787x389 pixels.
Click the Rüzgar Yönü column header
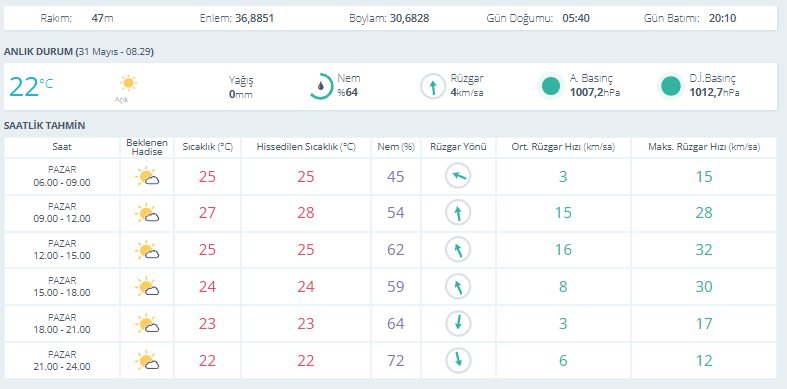click(x=458, y=148)
